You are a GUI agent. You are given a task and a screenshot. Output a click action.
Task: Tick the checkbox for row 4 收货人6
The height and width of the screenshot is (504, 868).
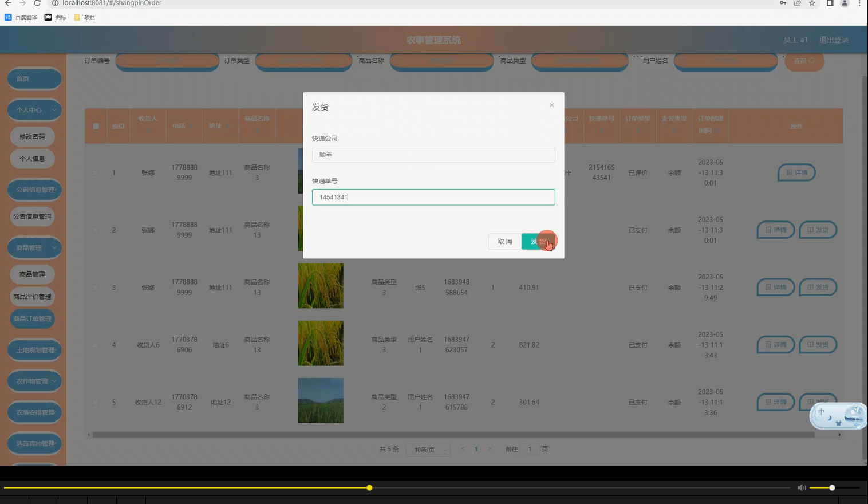[x=96, y=345]
